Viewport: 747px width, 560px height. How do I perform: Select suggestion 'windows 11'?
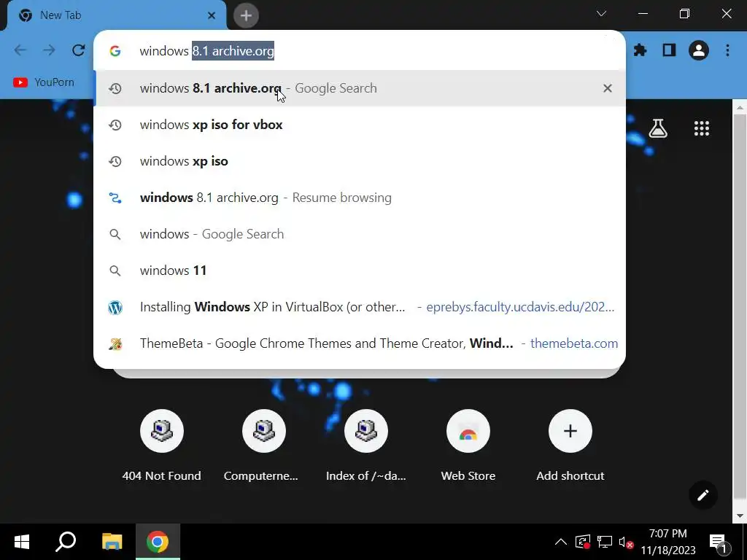coord(360,271)
